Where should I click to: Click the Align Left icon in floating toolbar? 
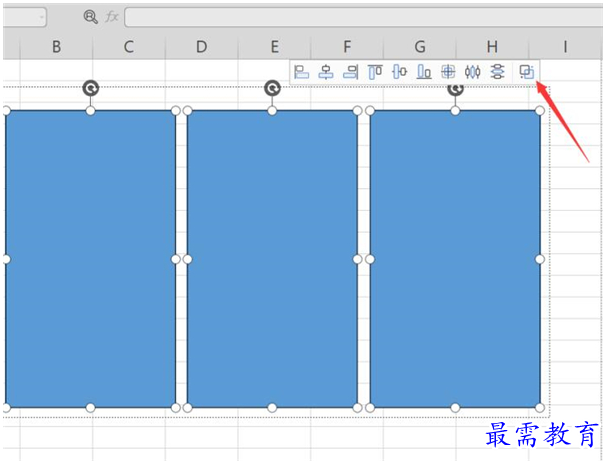[x=301, y=72]
